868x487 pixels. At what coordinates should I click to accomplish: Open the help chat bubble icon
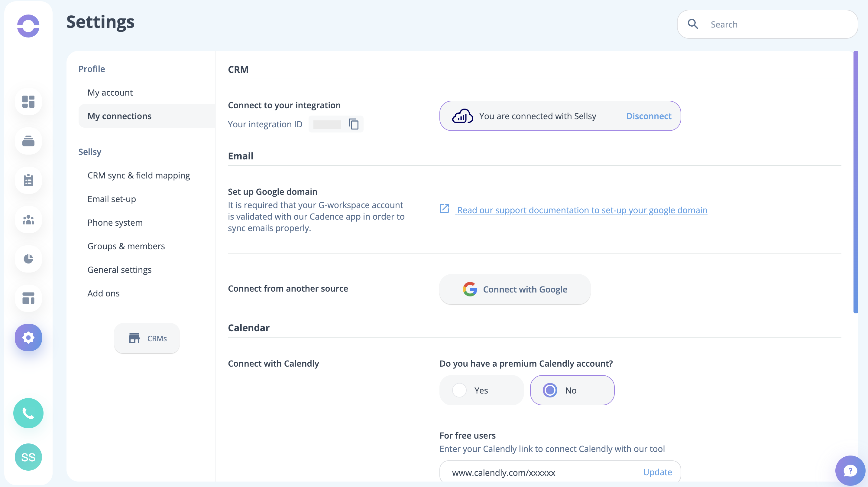850,471
